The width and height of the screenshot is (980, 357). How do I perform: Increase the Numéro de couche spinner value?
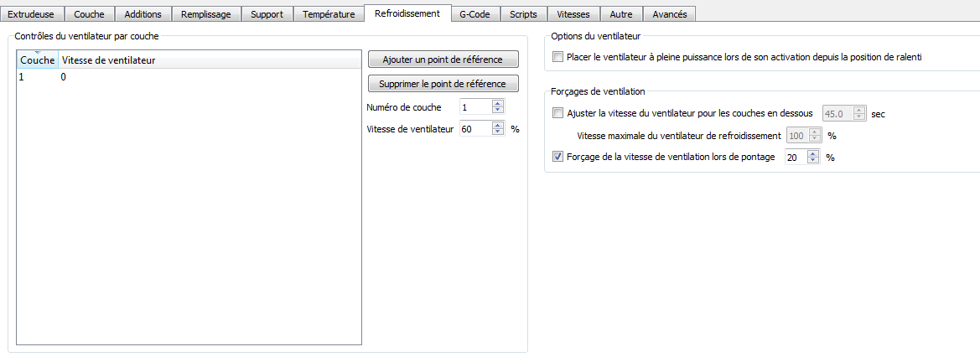point(497,104)
